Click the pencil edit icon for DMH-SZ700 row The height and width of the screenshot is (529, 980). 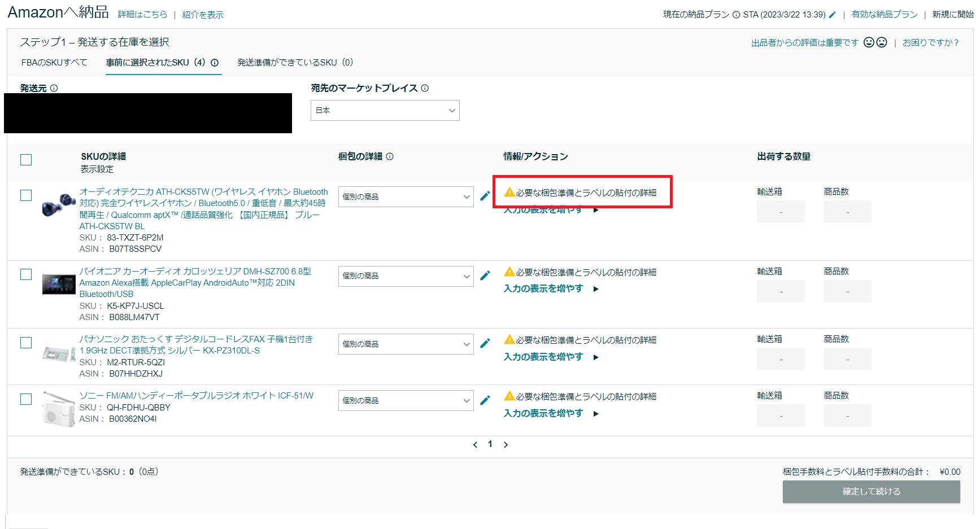(x=485, y=276)
